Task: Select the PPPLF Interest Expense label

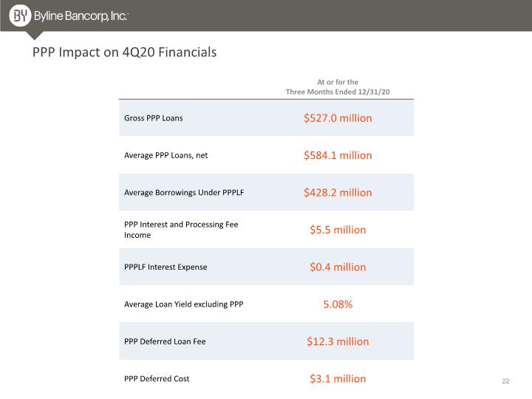Action: 166,267
